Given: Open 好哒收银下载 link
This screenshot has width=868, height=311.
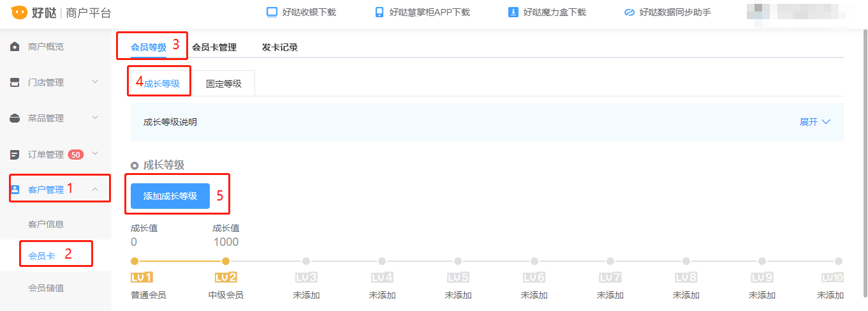Looking at the screenshot, I should point(301,12).
